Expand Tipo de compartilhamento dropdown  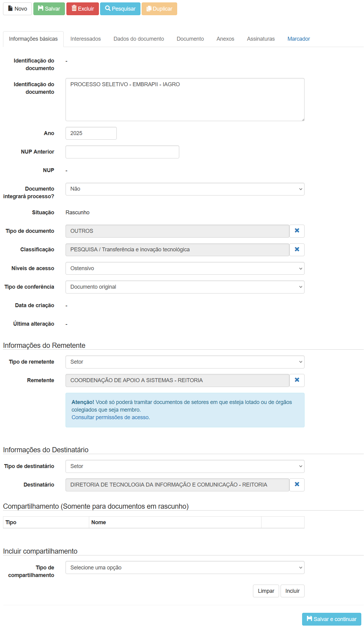(x=185, y=568)
